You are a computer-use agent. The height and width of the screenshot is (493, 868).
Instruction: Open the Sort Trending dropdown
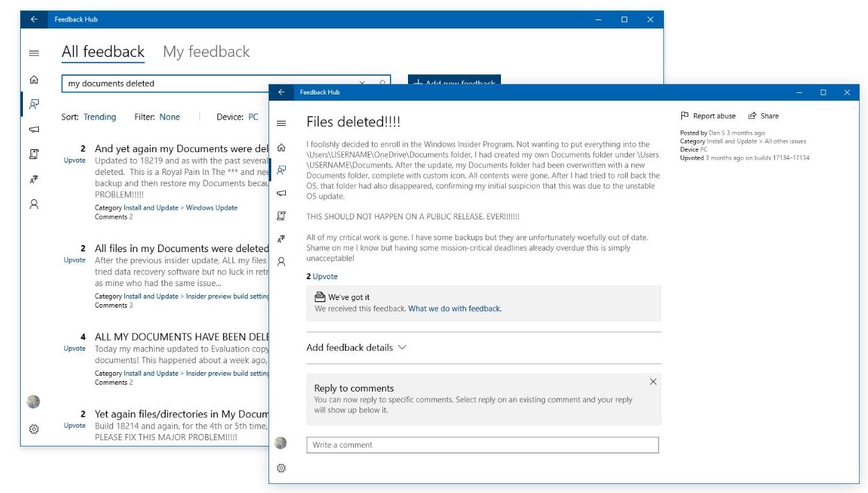(x=100, y=117)
